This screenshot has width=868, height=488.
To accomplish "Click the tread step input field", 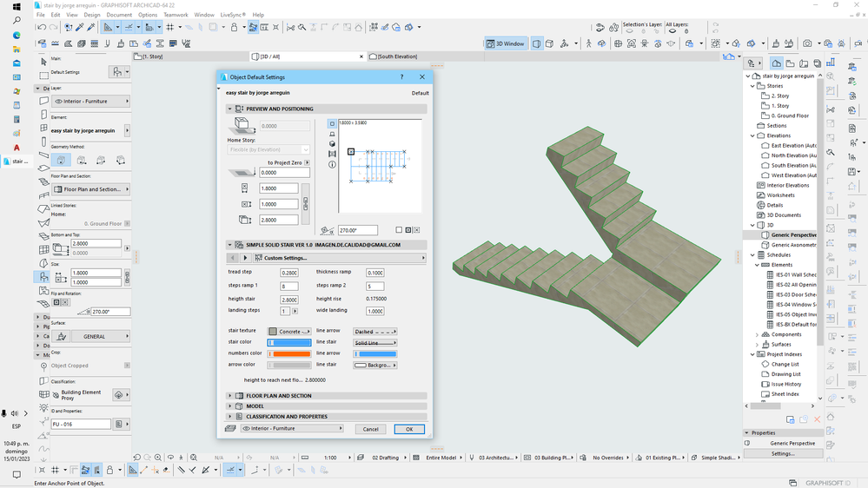I will coord(288,273).
